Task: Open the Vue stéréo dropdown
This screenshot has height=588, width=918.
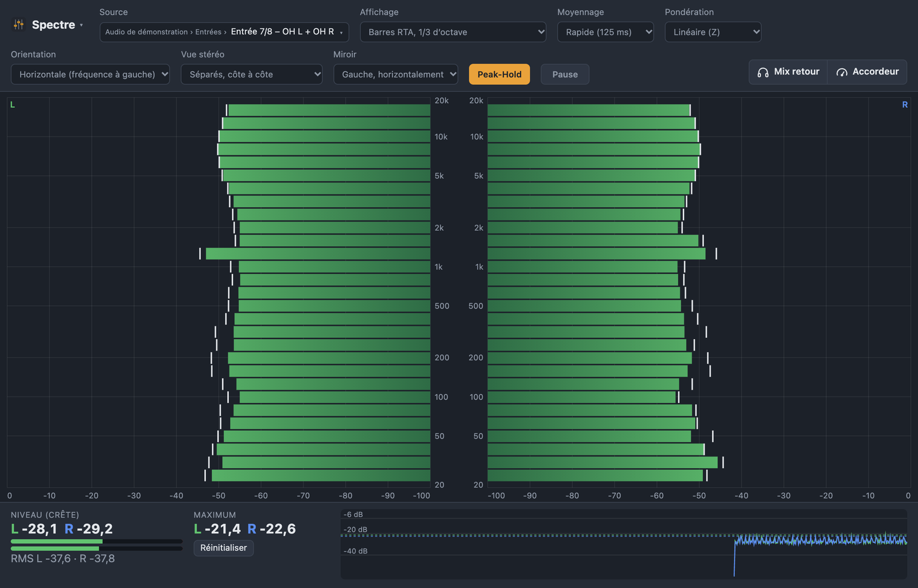Action: pos(251,75)
